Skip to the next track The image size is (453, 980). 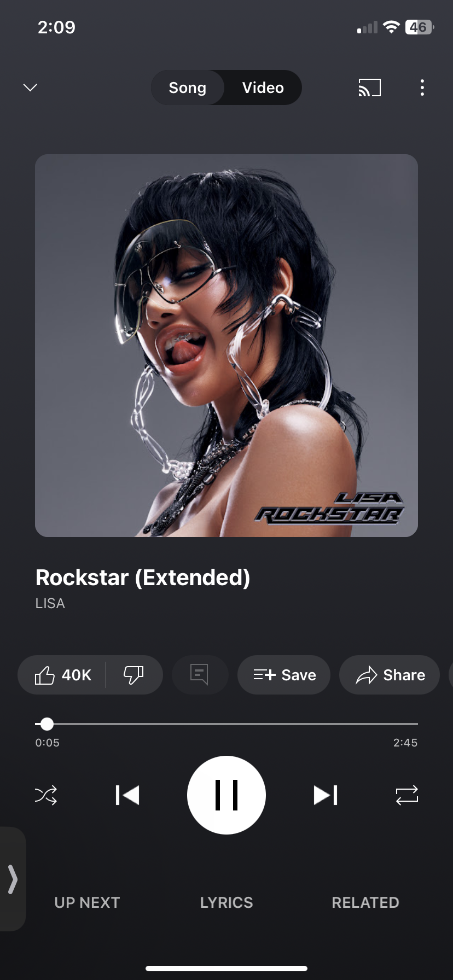pos(326,795)
